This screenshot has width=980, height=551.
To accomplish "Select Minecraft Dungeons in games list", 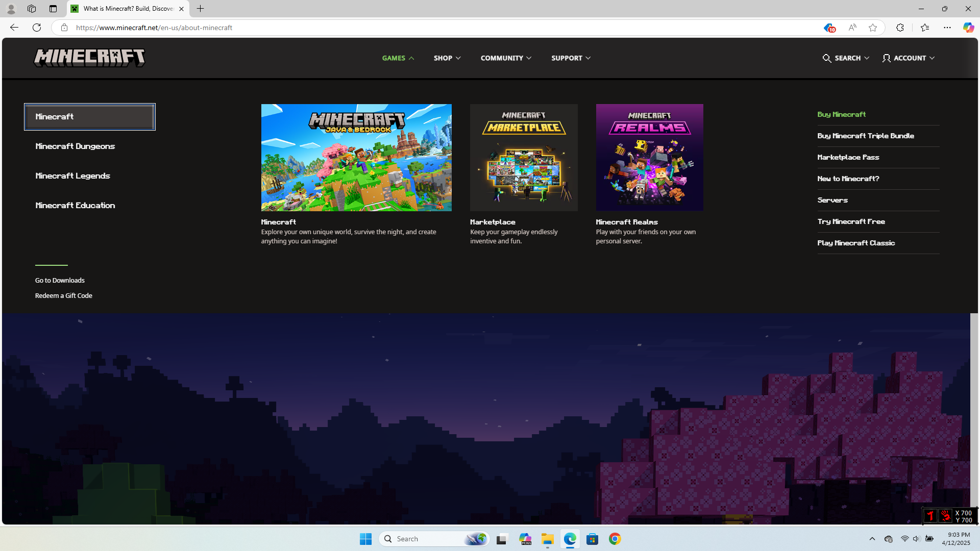I will click(75, 146).
